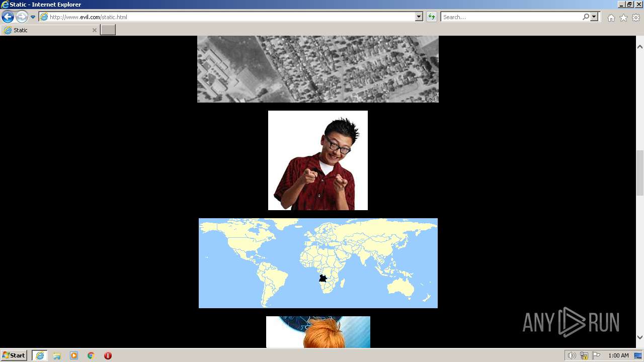
Task: Open the network status tray icon
Action: [584, 355]
